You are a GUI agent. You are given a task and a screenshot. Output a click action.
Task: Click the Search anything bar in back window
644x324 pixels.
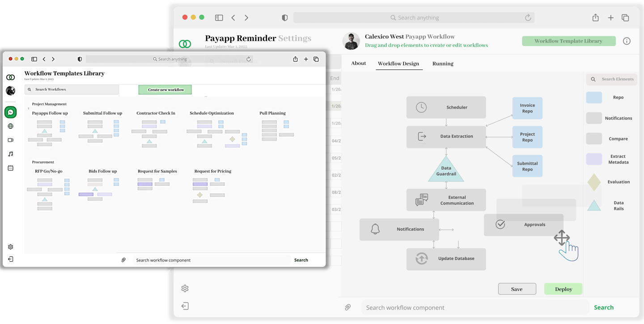pos(414,18)
